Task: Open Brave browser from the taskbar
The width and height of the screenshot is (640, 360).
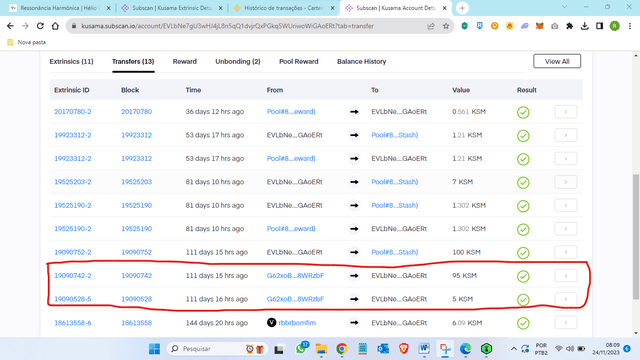Action: coord(404,349)
